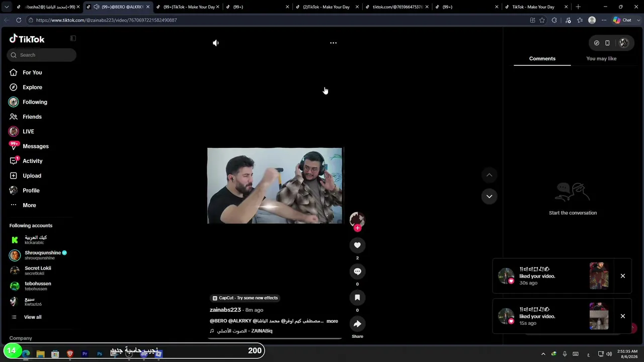Like the video with the heart icon

tap(357, 245)
